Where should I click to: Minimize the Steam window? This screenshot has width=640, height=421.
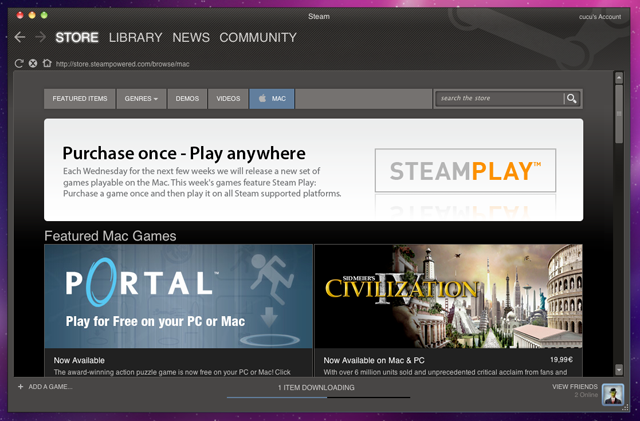pyautogui.click(x=32, y=16)
